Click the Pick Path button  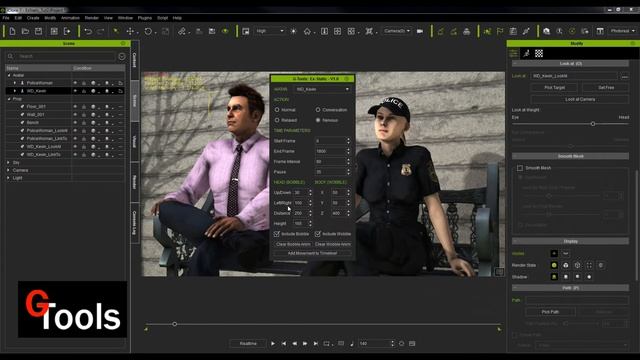[550, 312]
